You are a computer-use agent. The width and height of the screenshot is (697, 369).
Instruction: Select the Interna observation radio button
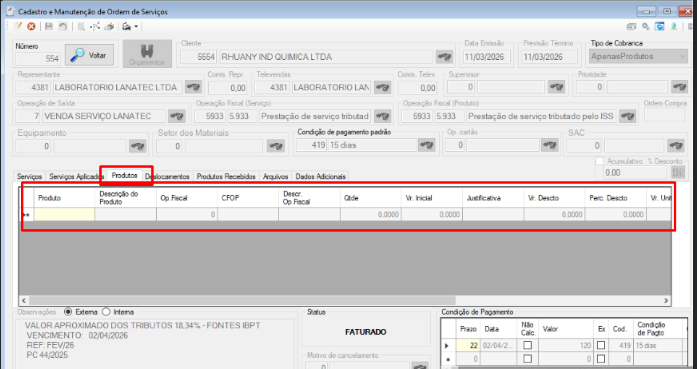(x=106, y=312)
